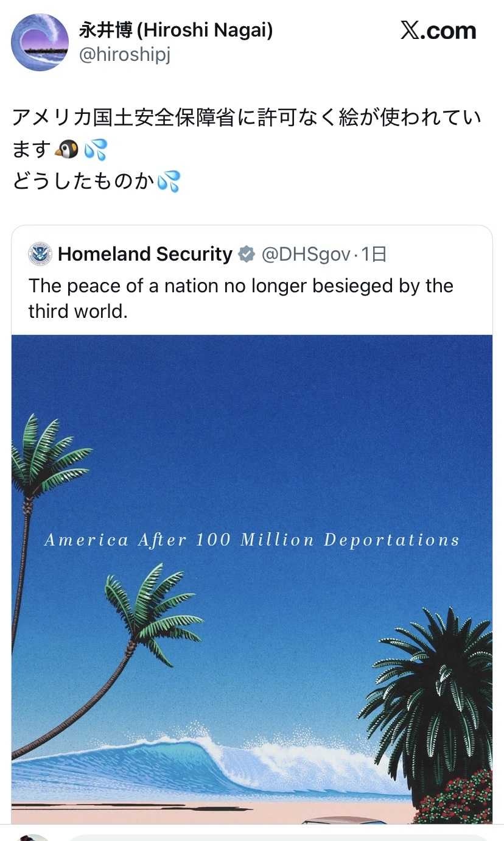The height and width of the screenshot is (841, 504).
Task: Open the @hiroshipj handle
Action: click(x=124, y=55)
